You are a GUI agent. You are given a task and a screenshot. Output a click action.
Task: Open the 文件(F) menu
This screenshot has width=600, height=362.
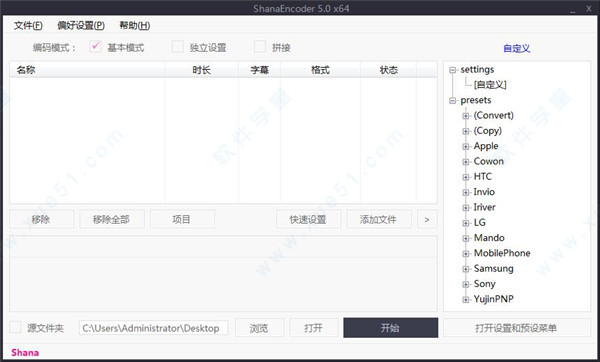pos(28,26)
